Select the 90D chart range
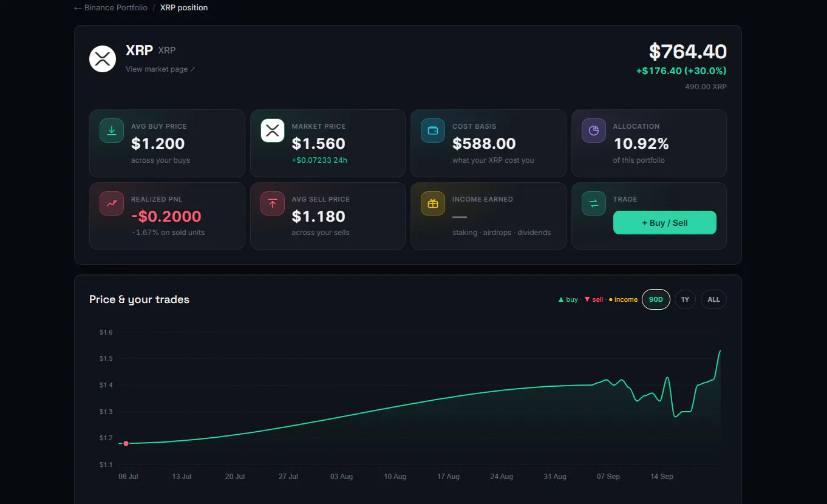Image resolution: width=827 pixels, height=504 pixels. [656, 299]
